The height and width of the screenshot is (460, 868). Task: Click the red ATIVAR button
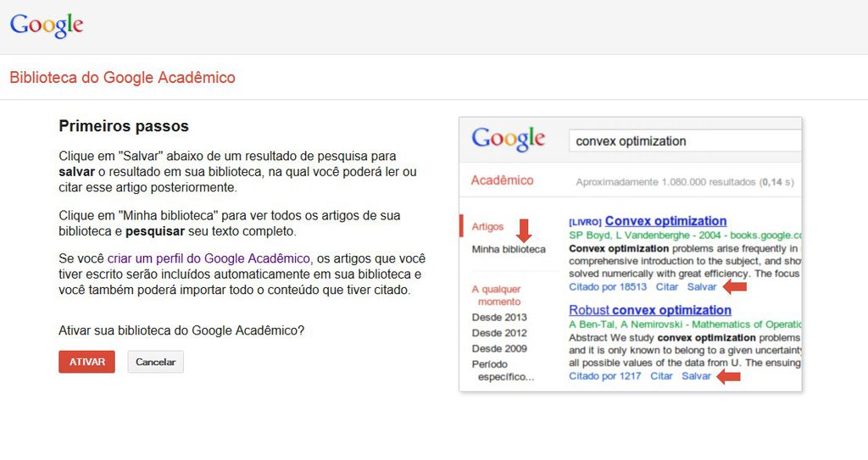point(87,362)
